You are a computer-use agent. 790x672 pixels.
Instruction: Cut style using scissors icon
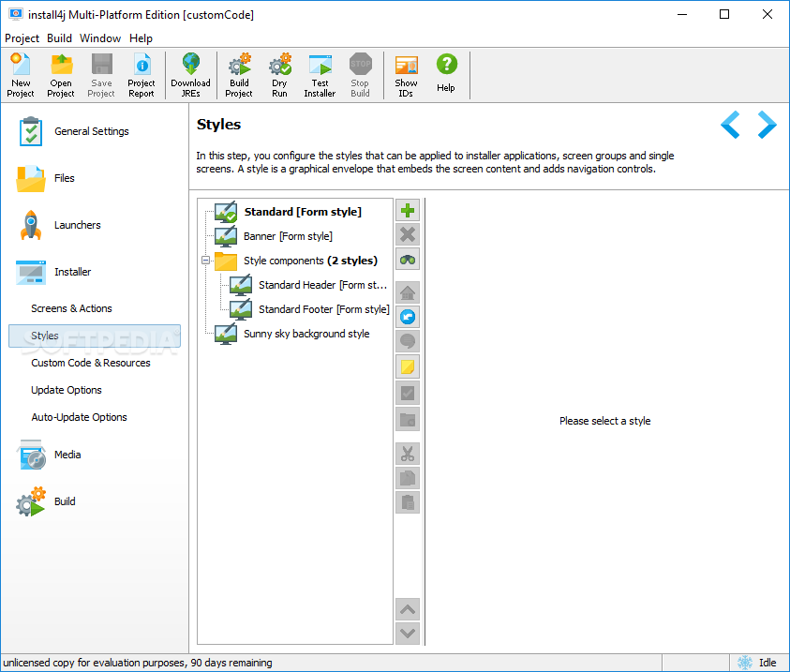(408, 454)
